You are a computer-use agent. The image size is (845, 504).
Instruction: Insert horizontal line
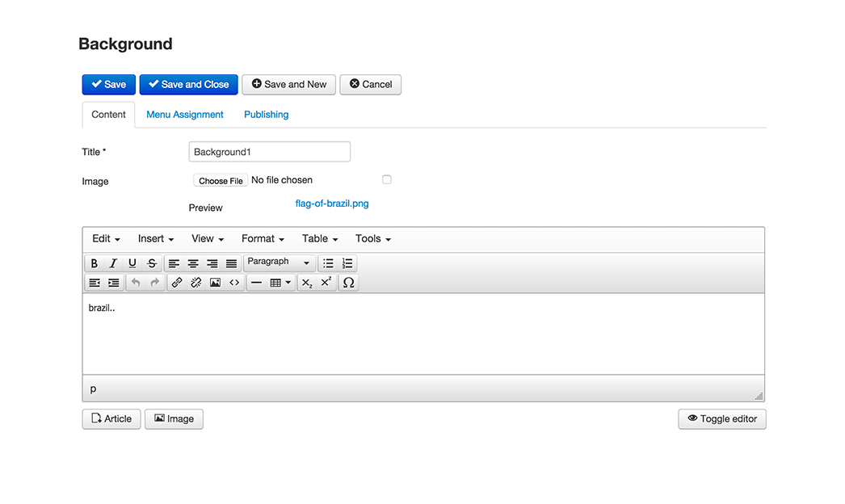(x=257, y=283)
